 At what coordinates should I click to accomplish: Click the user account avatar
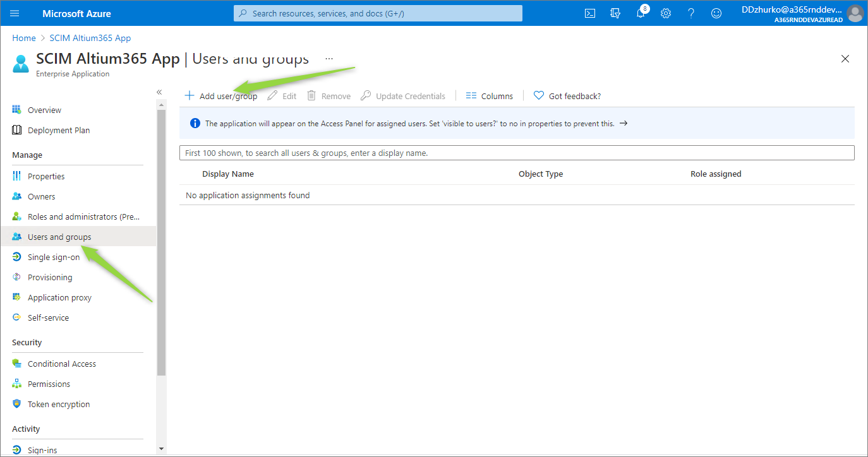(855, 13)
